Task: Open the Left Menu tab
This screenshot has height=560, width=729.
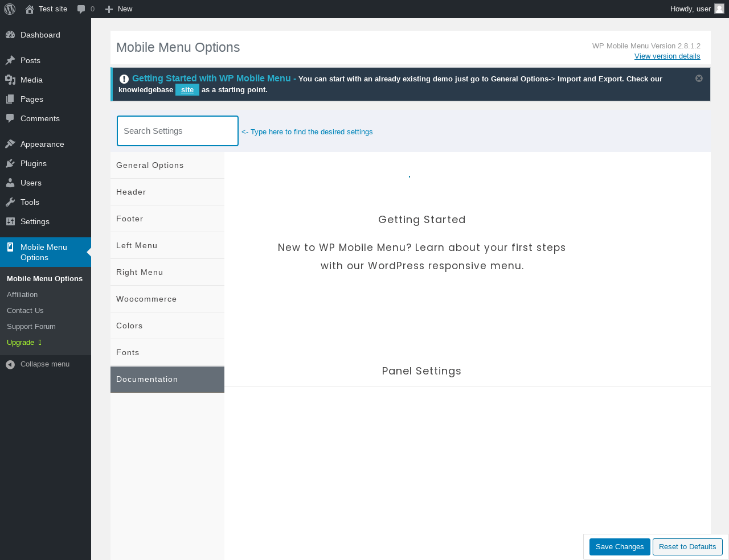Action: (167, 245)
